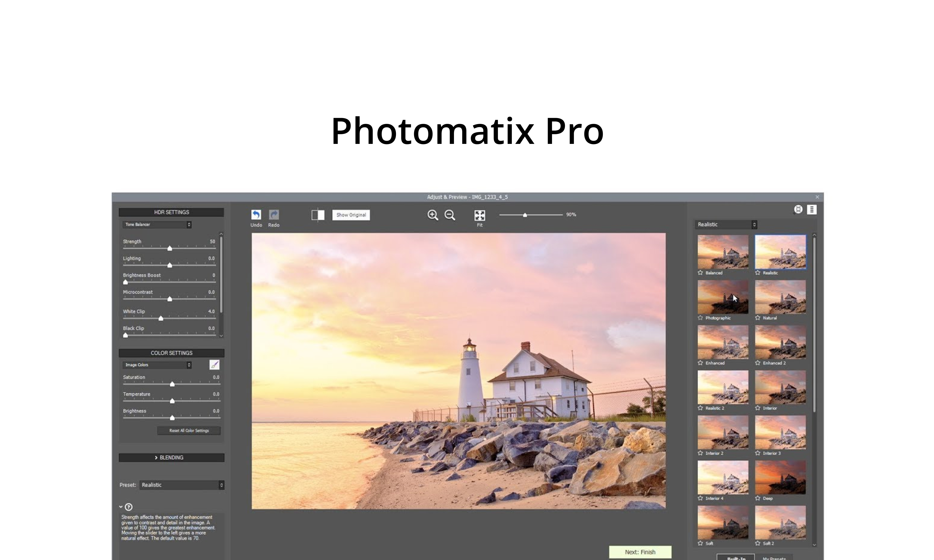Click the zoom out magnifier icon
The width and height of the screenshot is (934, 560).
pyautogui.click(x=450, y=215)
